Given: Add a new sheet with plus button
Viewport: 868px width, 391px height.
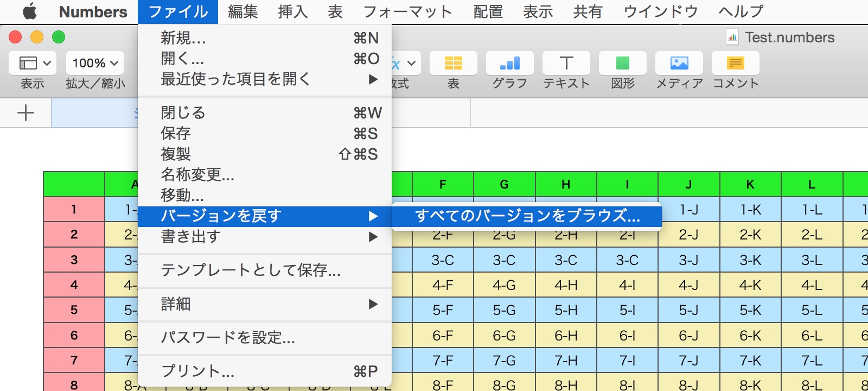Looking at the screenshot, I should (x=25, y=113).
